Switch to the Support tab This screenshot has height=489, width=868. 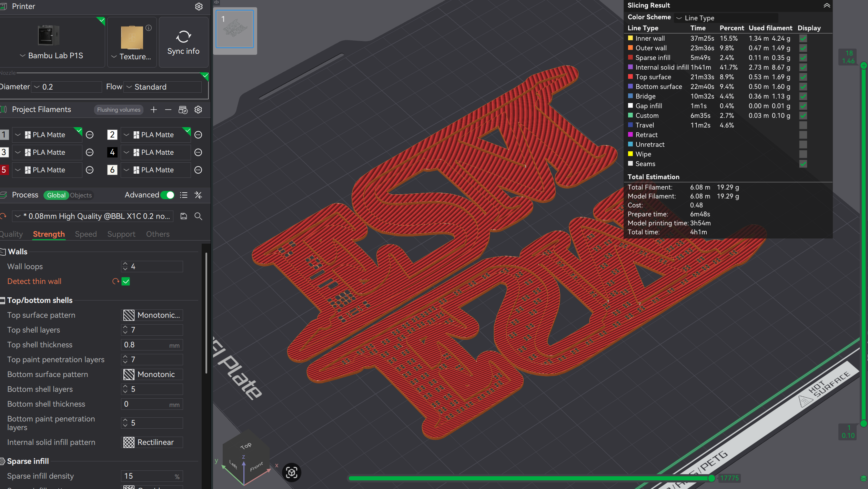[x=121, y=234]
